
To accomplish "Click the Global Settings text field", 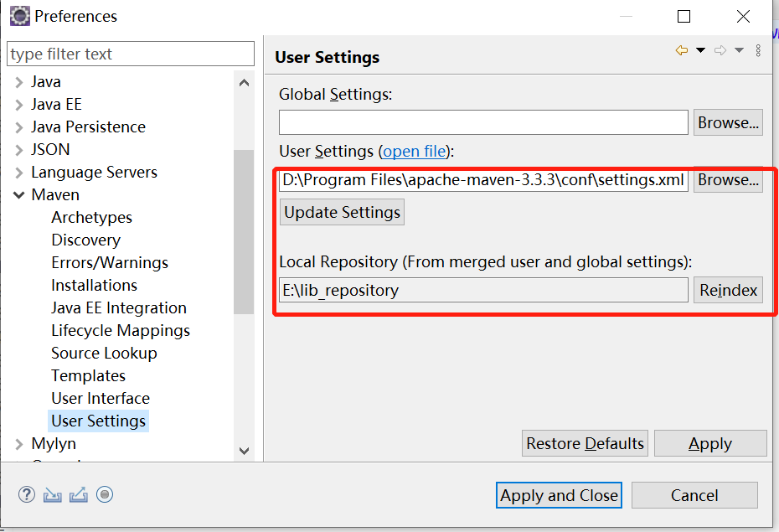I will click(483, 122).
